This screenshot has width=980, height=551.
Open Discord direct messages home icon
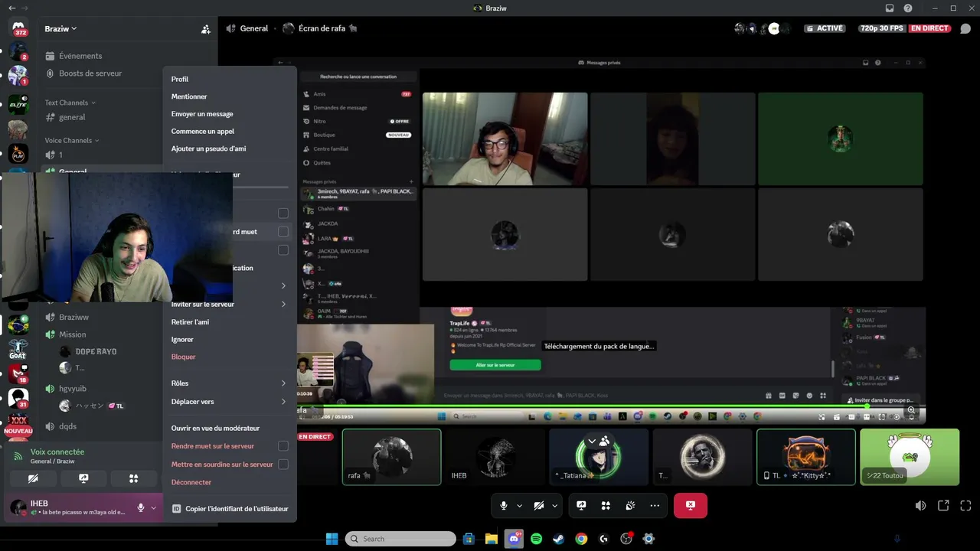[18, 28]
